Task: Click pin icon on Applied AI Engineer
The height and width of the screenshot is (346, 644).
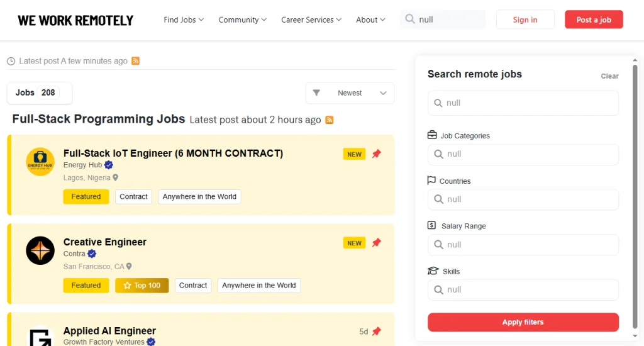Action: pos(377,331)
